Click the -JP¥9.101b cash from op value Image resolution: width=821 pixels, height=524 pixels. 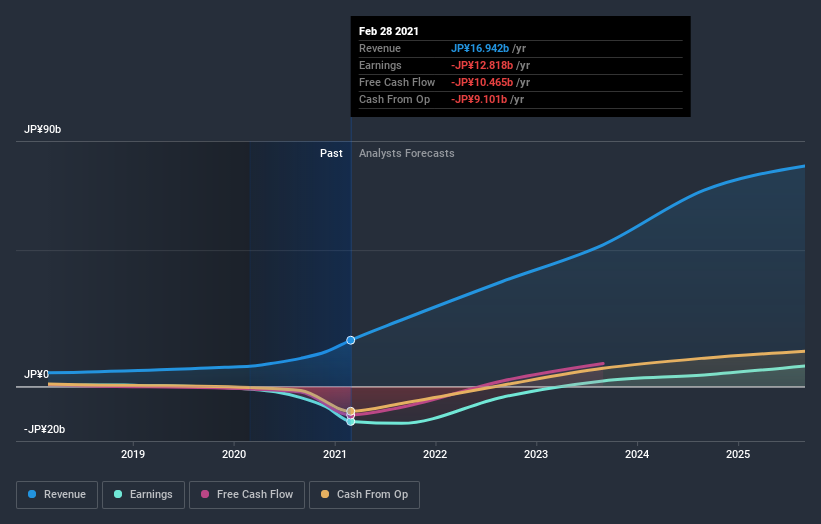(479, 99)
